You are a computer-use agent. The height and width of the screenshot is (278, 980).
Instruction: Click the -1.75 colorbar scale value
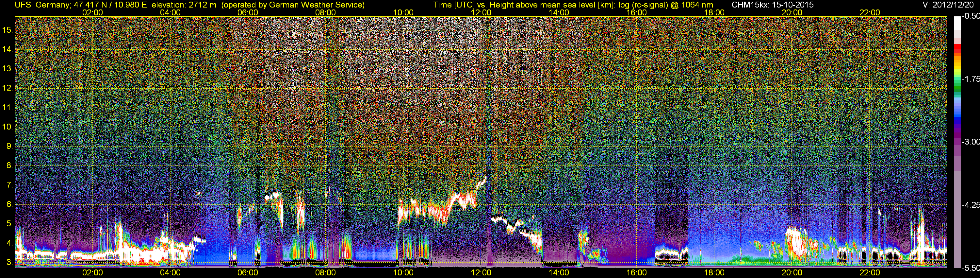971,79
